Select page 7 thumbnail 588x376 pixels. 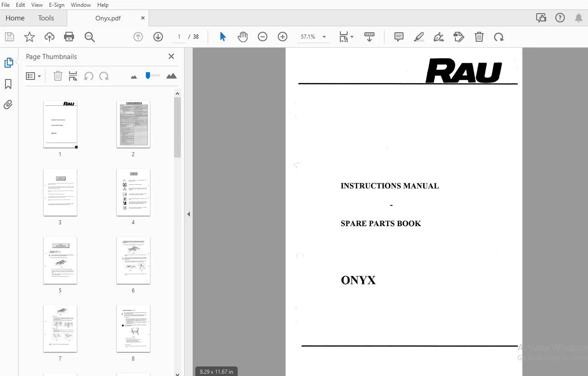pos(60,328)
